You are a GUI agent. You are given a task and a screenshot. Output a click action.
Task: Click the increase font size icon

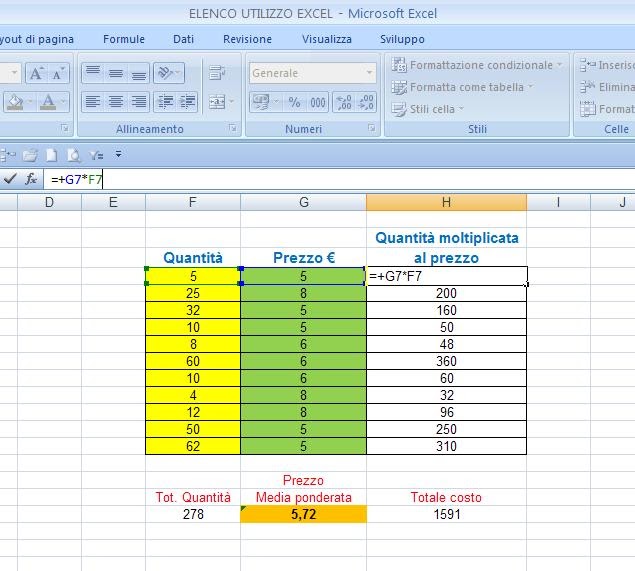point(36,73)
